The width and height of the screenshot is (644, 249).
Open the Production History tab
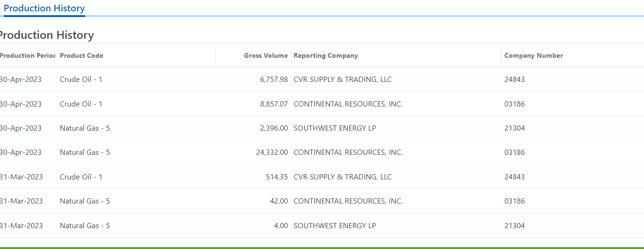tap(44, 9)
